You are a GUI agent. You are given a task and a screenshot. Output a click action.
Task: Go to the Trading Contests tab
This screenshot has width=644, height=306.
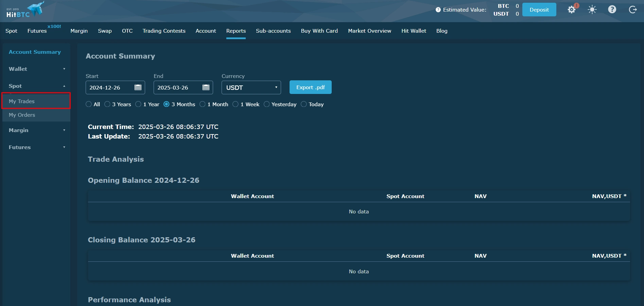164,31
